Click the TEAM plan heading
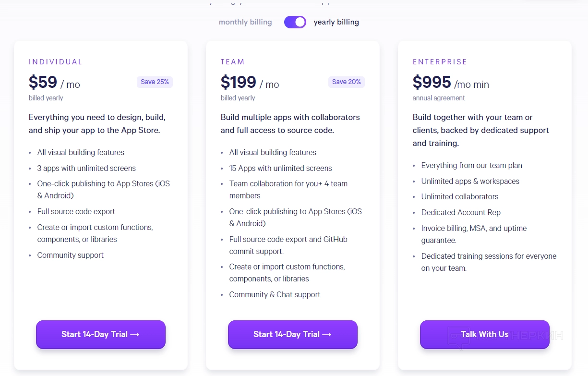Viewport: 588px width, 376px height. point(233,62)
